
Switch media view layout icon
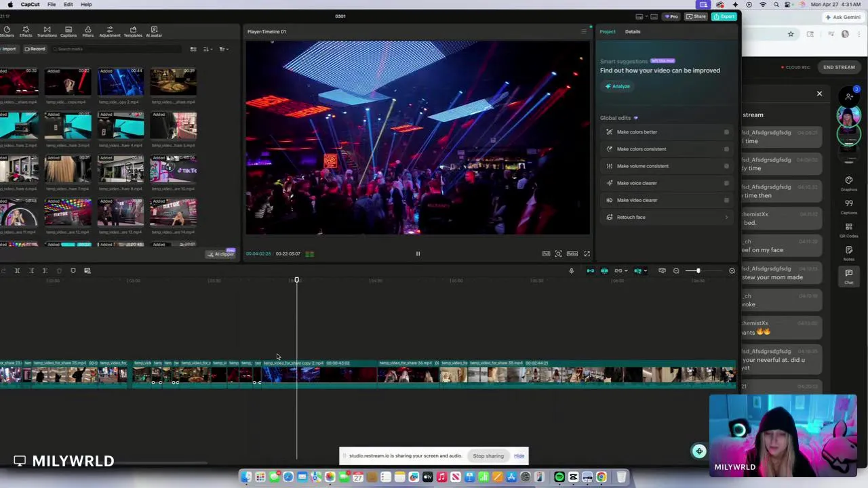pyautogui.click(x=193, y=49)
